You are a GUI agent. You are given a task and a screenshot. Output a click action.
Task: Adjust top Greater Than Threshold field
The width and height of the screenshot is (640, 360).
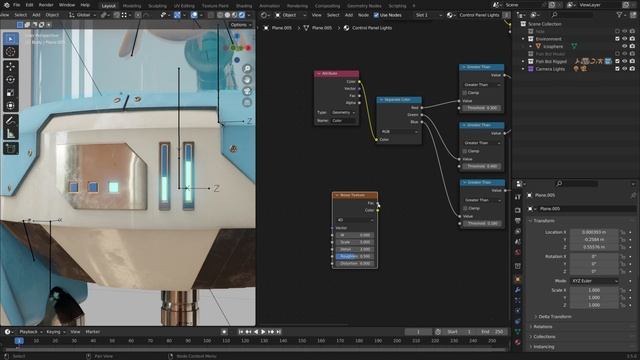tap(482, 108)
